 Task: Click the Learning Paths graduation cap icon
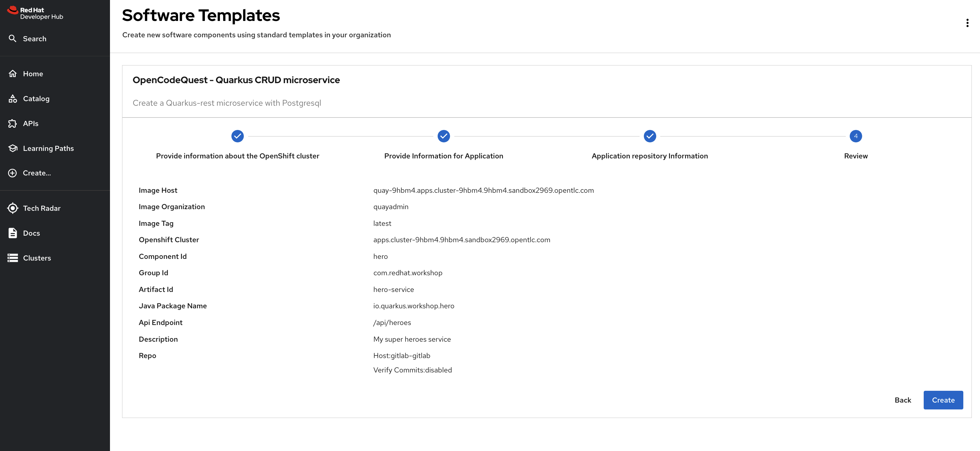[12, 148]
